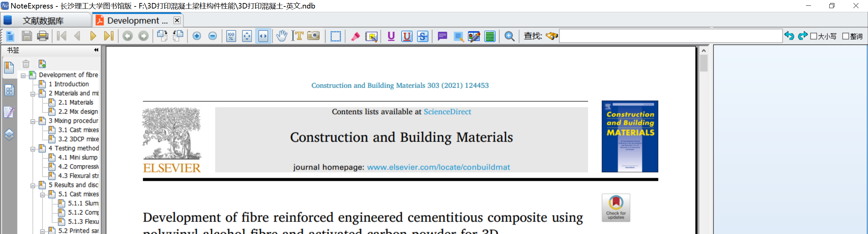This screenshot has height=234, width=868.
Task: Select the Strikethrough annotation tool
Action: click(423, 36)
